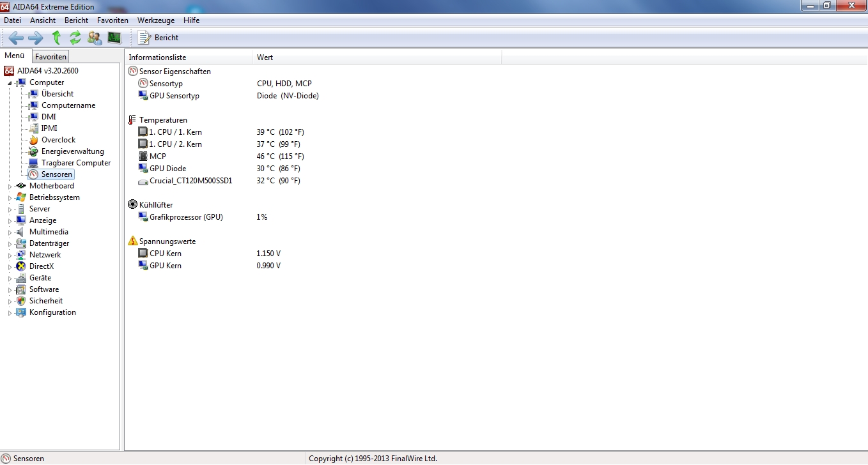The image size is (868, 465).
Task: Expand the Server tree node
Action: [x=10, y=209]
